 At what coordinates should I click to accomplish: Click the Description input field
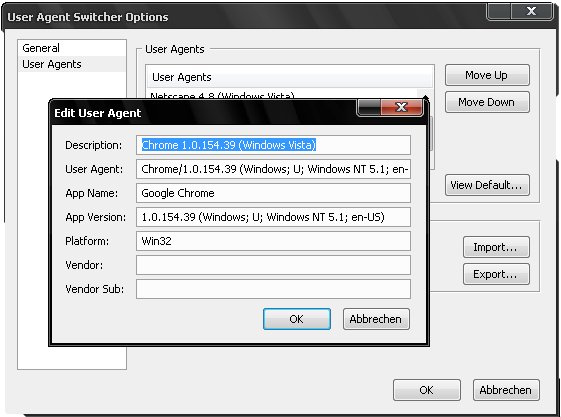[x=273, y=145]
